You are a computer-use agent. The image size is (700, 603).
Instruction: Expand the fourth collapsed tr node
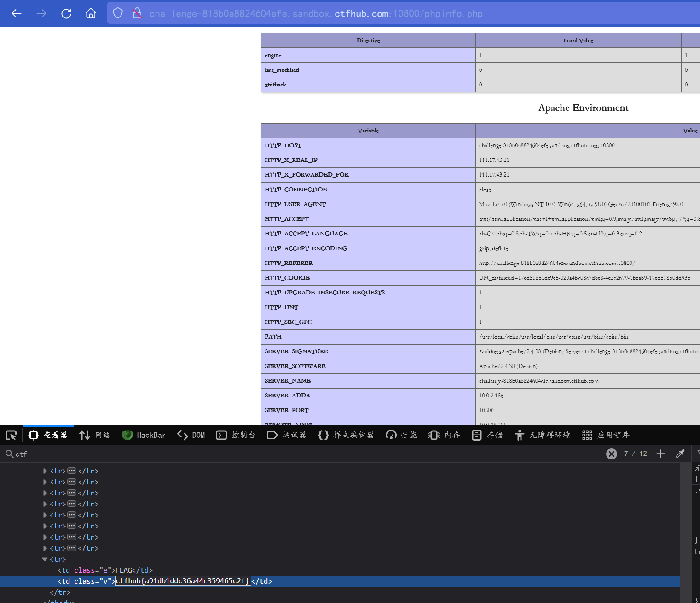[45, 504]
